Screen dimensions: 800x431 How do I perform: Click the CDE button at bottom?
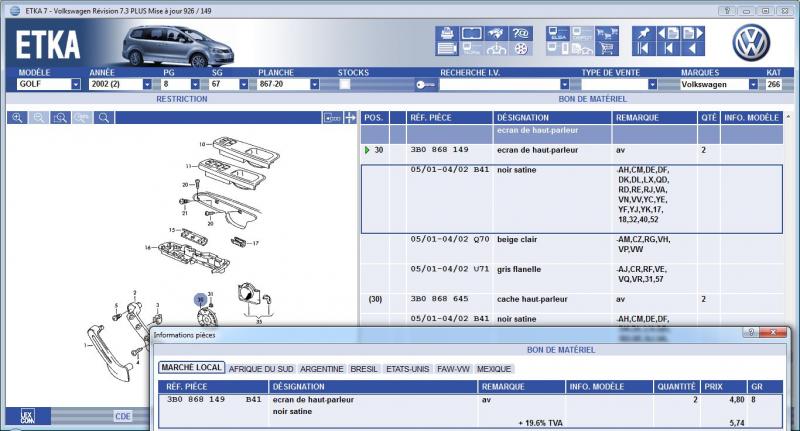[x=122, y=416]
